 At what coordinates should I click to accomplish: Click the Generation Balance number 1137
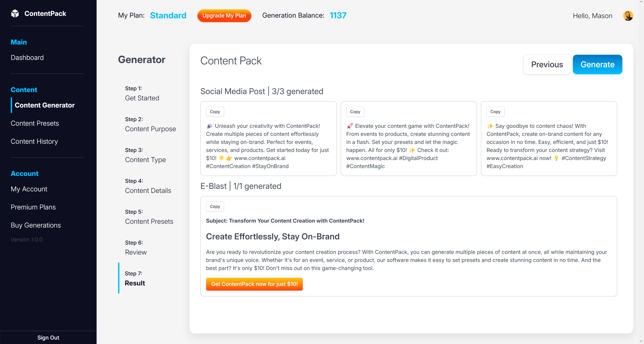(x=338, y=15)
